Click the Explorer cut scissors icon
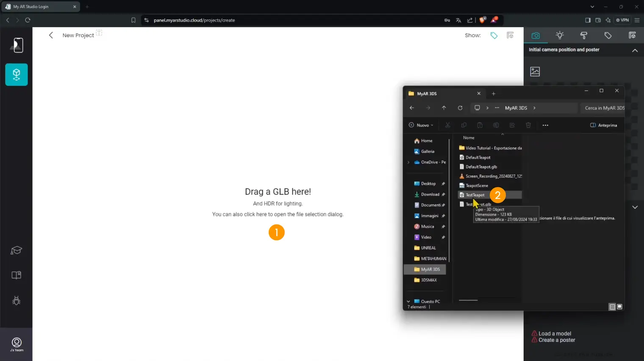Viewport: 644px width, 361px height. click(448, 125)
